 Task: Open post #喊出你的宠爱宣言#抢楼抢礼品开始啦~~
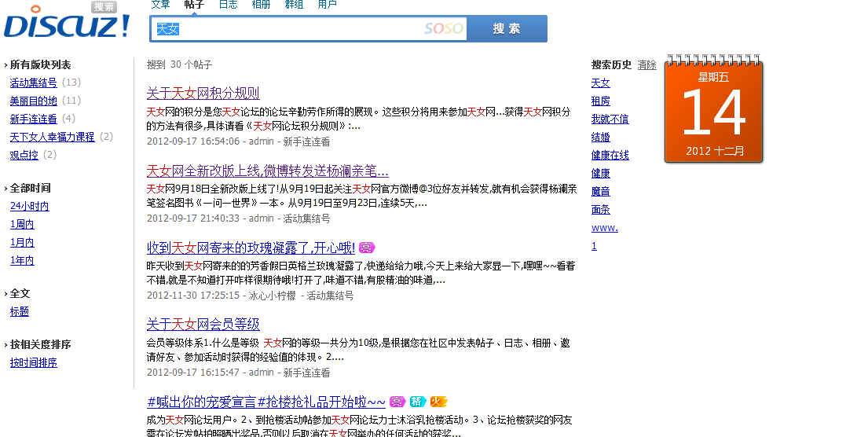(x=266, y=402)
